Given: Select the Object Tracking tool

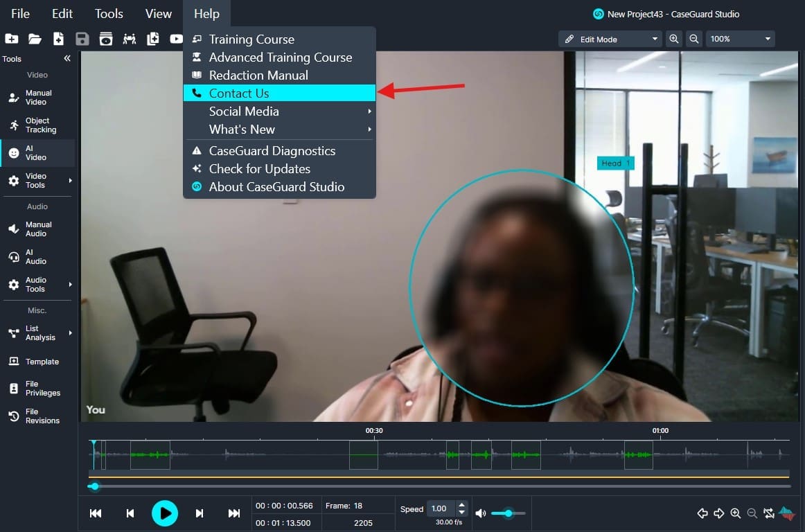Looking at the screenshot, I should tap(38, 125).
